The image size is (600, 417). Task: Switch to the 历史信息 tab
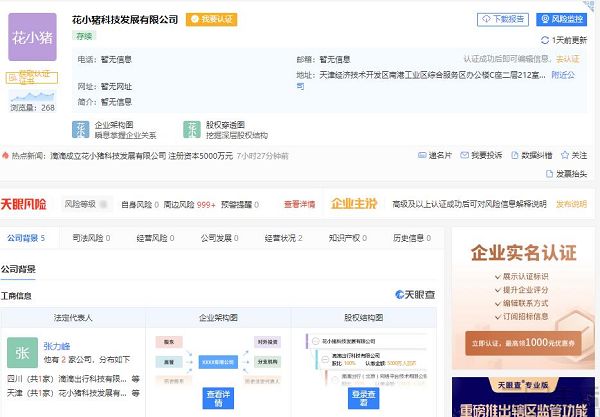click(412, 238)
